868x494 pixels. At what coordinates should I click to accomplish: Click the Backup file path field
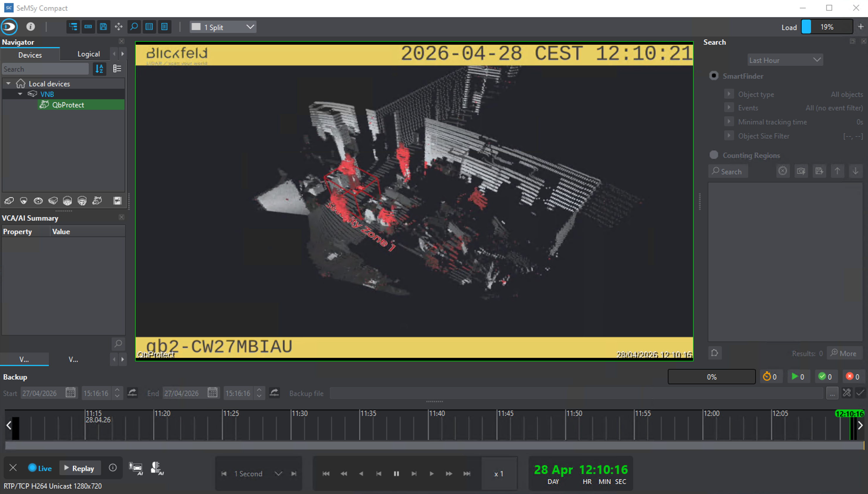(x=577, y=393)
